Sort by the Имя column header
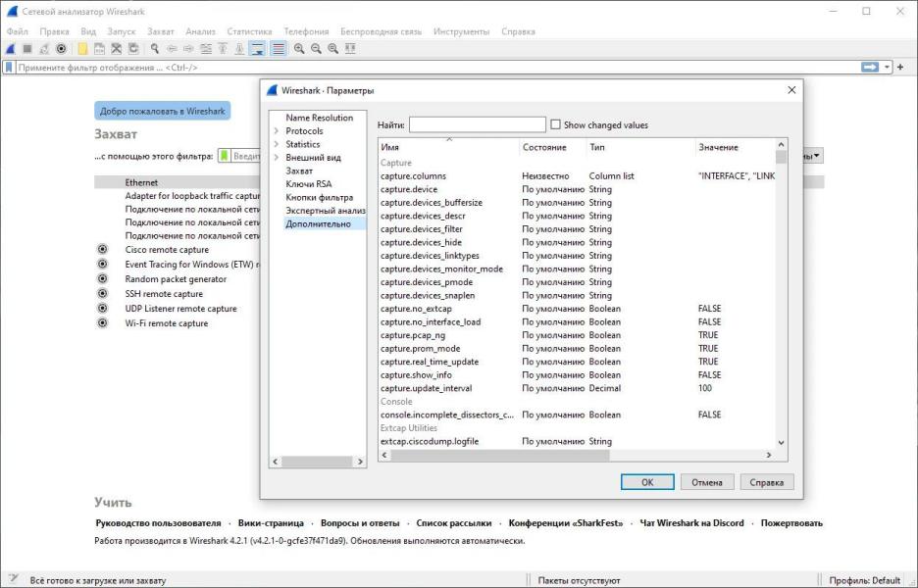The image size is (918, 588). point(448,147)
